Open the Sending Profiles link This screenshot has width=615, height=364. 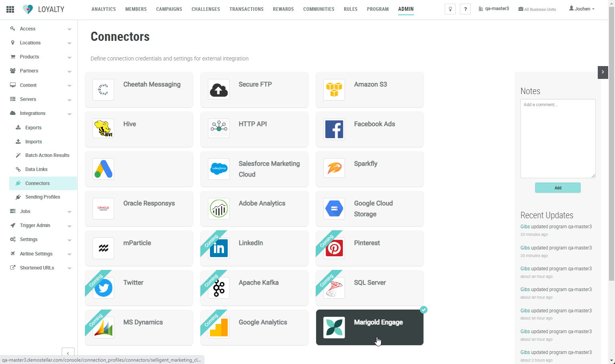coord(42,197)
